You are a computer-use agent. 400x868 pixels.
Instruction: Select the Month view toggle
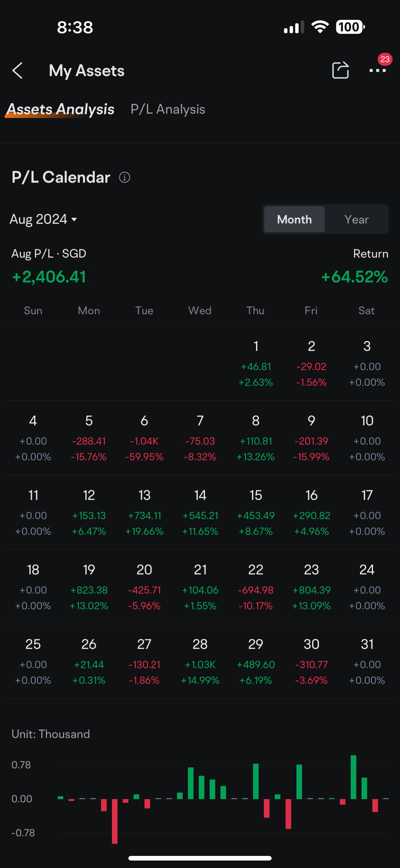(x=294, y=219)
